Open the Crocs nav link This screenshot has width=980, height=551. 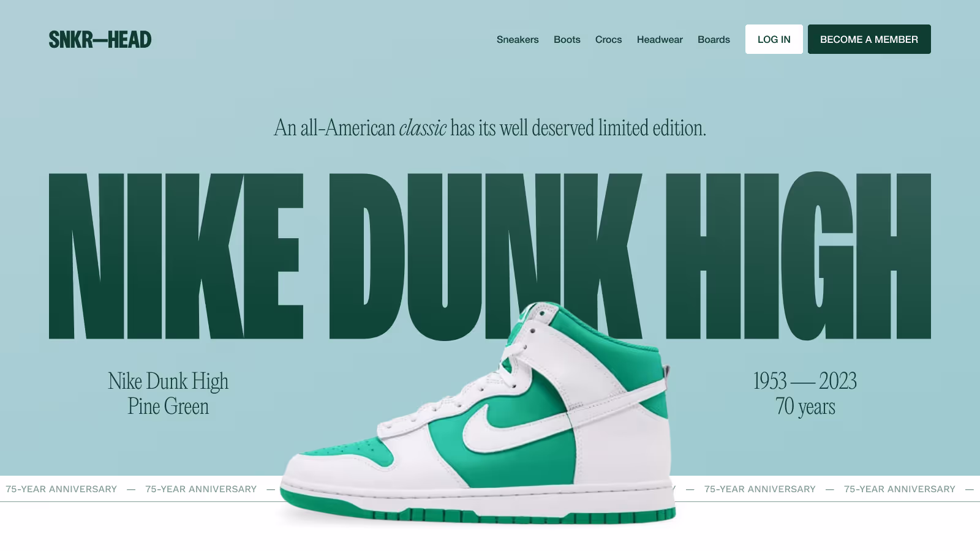point(608,39)
